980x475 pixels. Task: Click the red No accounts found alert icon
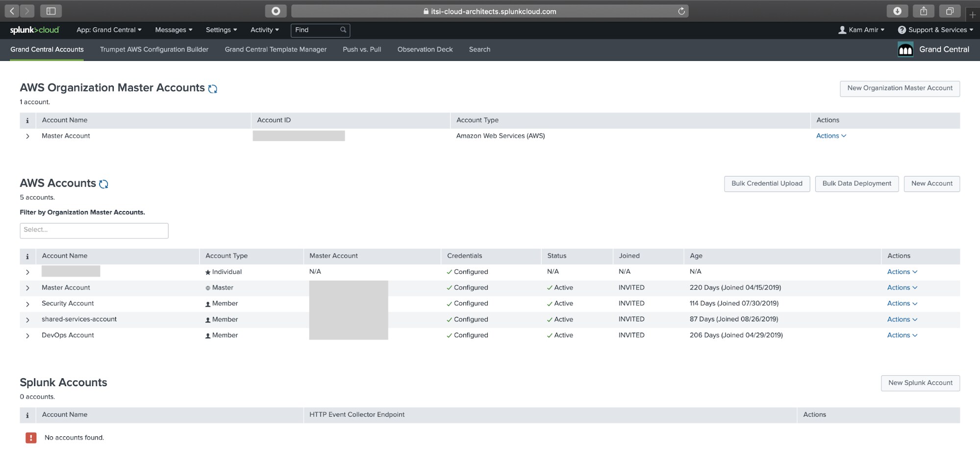pos(31,438)
